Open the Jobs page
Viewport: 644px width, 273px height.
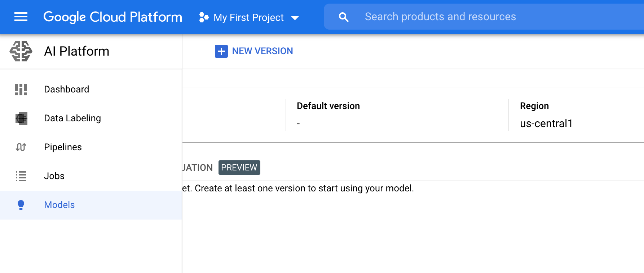click(54, 176)
